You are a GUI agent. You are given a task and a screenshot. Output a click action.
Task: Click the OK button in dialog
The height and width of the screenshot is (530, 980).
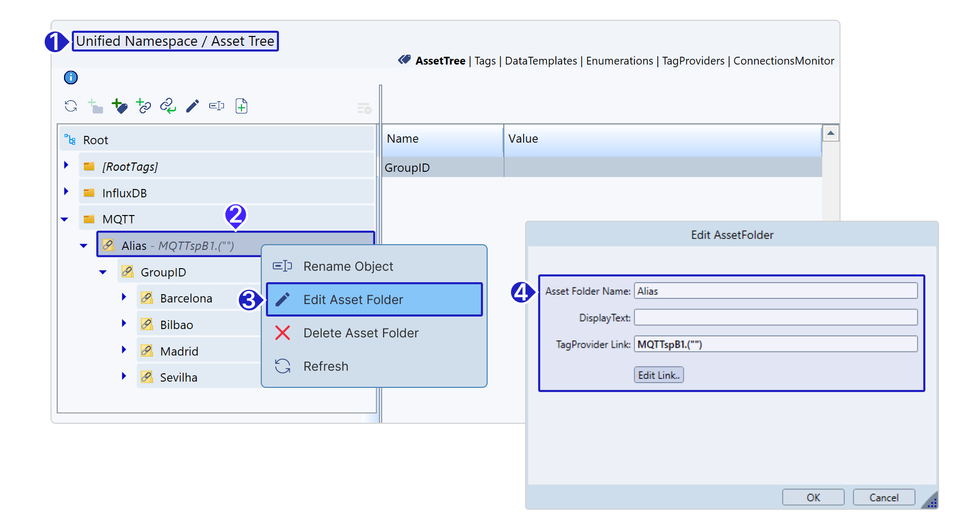pyautogui.click(x=813, y=498)
